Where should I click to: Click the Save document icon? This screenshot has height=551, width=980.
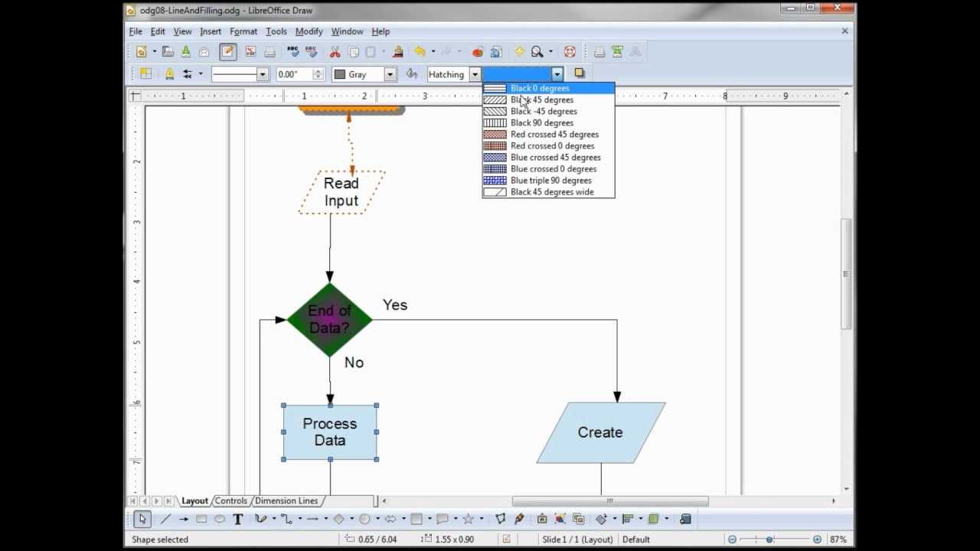(x=186, y=52)
